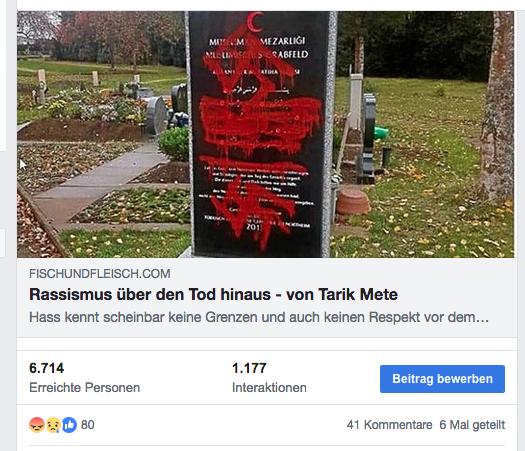Click the Erreichte Personen label
Image resolution: width=525 pixels, height=451 pixels.
click(84, 387)
